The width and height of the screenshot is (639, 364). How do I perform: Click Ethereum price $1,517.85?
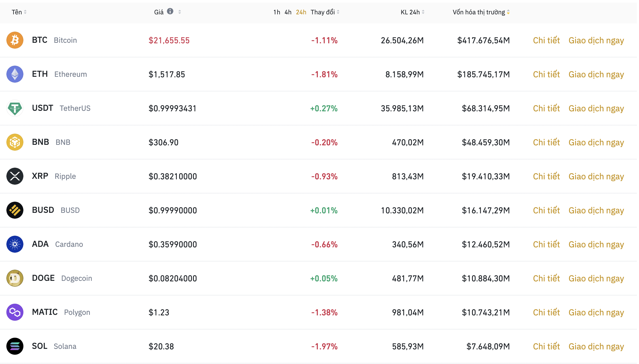(x=167, y=74)
